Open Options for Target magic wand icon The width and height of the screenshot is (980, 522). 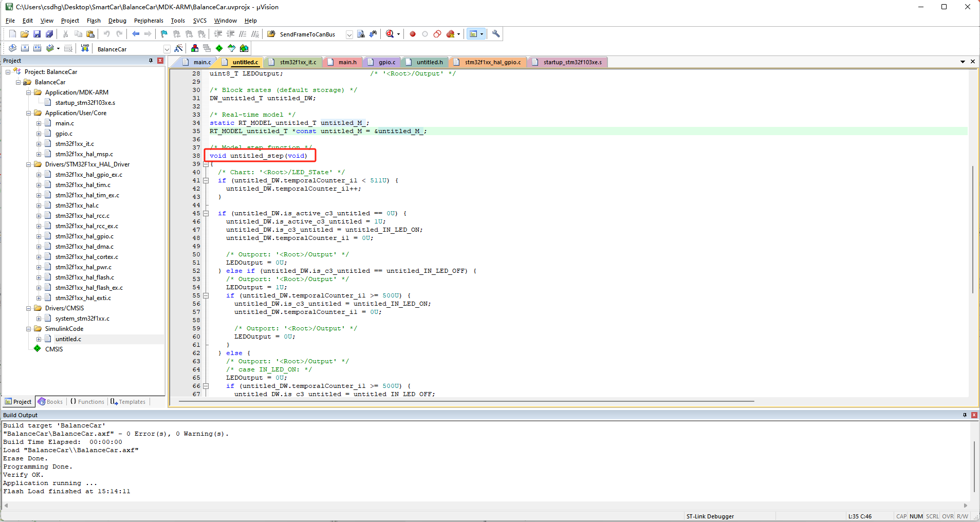[x=178, y=48]
